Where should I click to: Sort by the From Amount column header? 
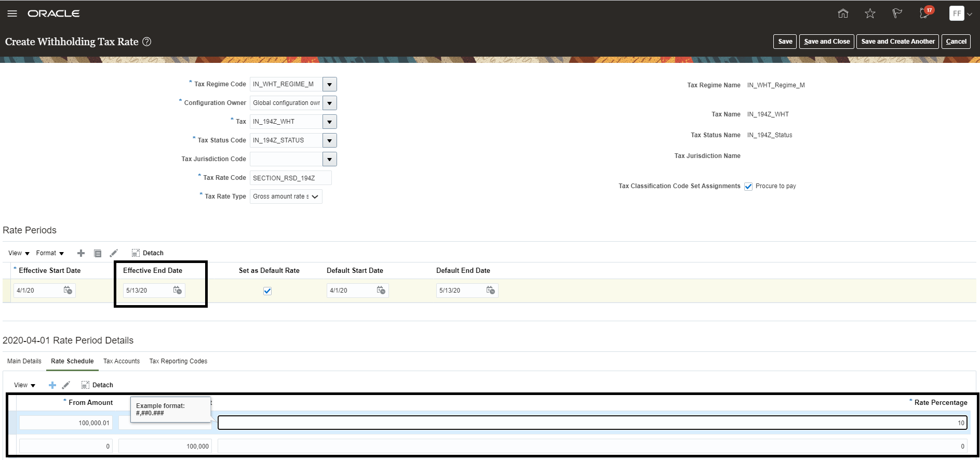pyautogui.click(x=90, y=403)
